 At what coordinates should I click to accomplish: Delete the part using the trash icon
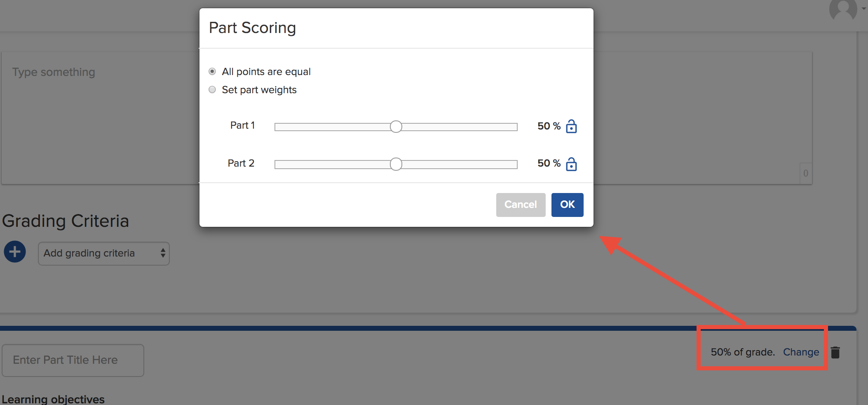pos(836,352)
